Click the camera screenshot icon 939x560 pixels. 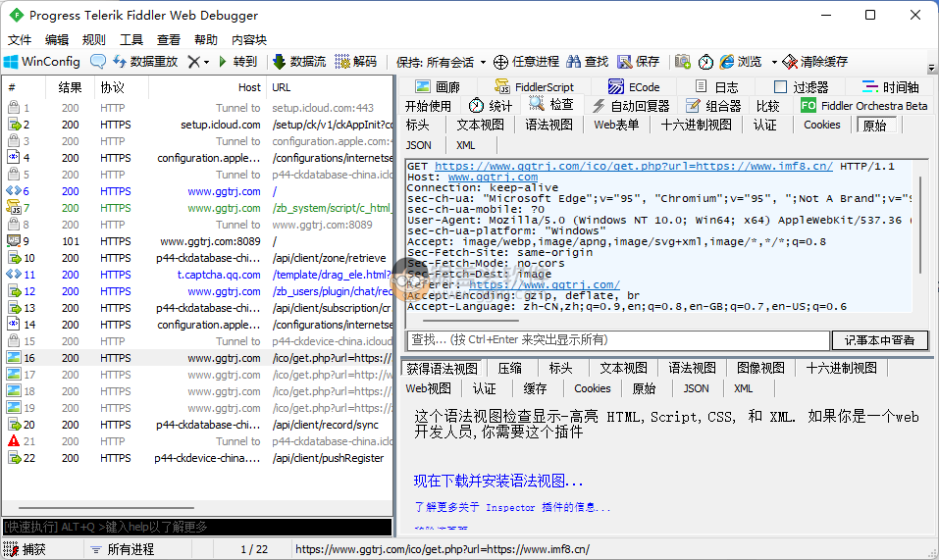pyautogui.click(x=683, y=62)
